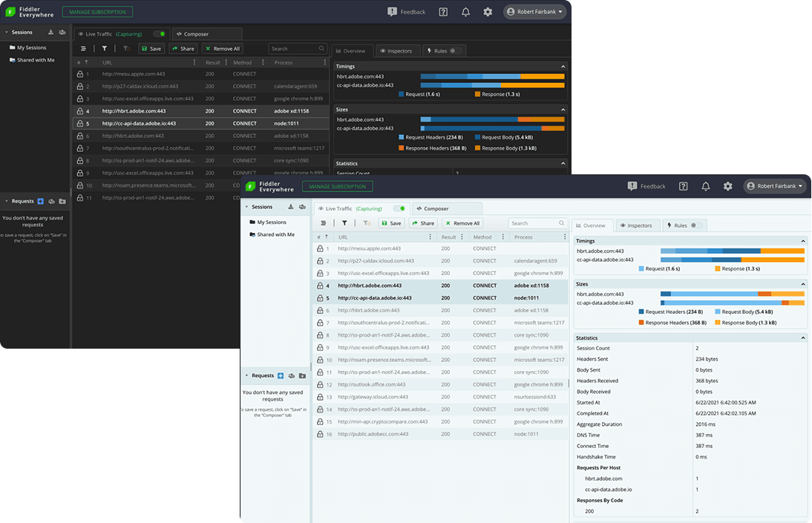Open hamburger menu in dark toolbar
This screenshot has height=523, width=812.
83,49
